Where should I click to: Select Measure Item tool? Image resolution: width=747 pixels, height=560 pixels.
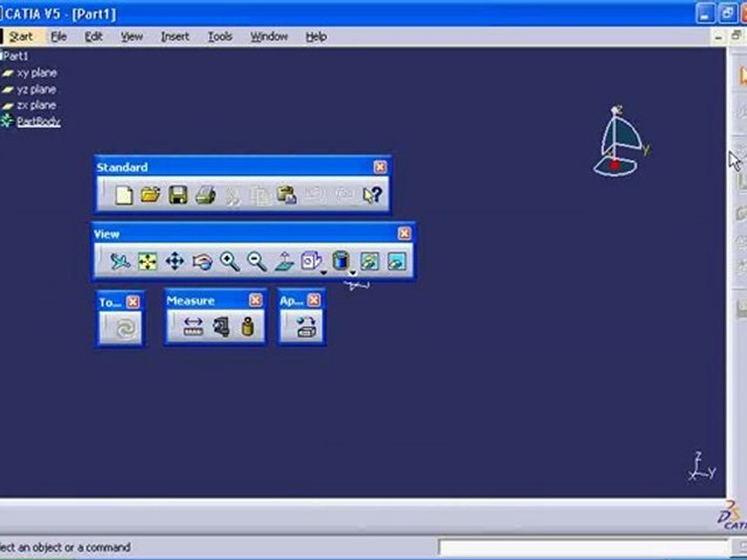click(221, 327)
